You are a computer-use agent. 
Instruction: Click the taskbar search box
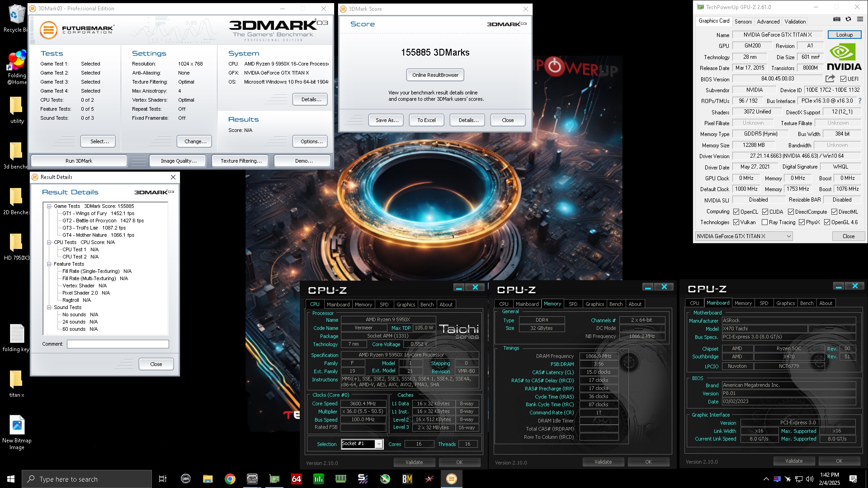[87, 479]
